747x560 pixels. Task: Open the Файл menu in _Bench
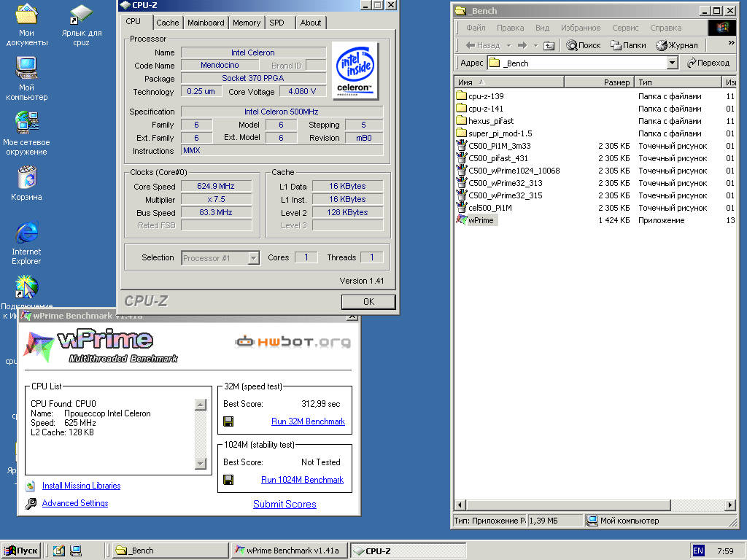476,28
